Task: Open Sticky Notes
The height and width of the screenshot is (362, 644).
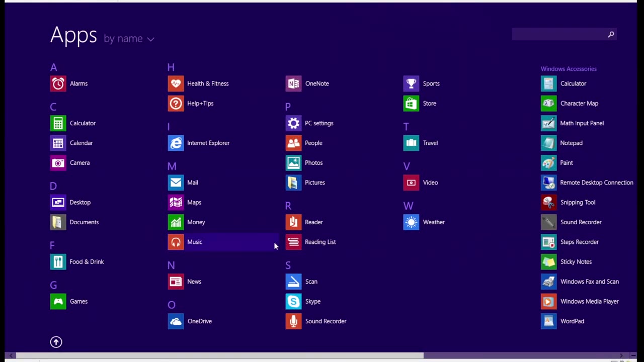Action: coord(549,261)
